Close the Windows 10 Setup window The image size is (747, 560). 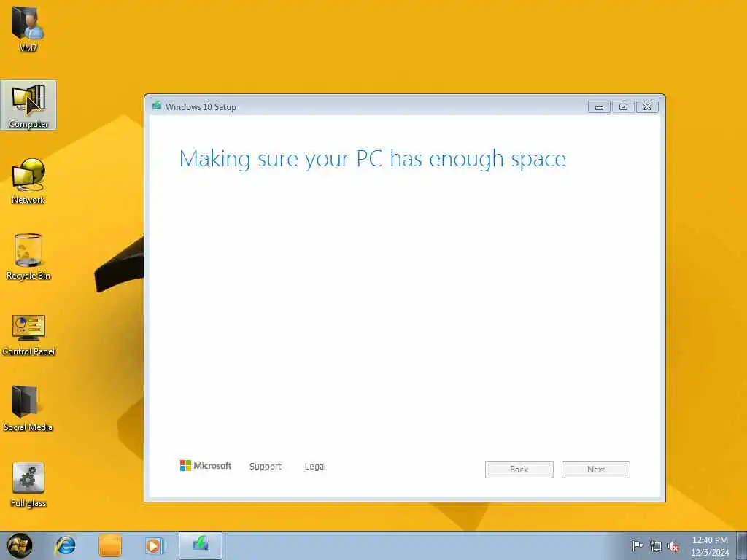coord(648,107)
